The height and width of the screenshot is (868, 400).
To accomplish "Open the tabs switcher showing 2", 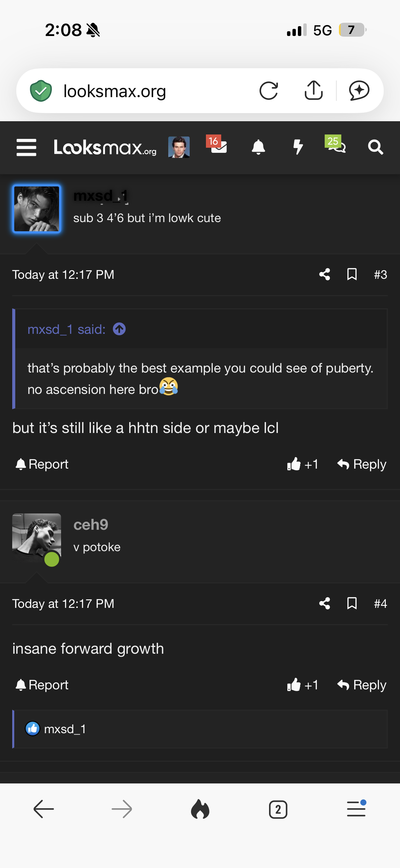I will (278, 810).
